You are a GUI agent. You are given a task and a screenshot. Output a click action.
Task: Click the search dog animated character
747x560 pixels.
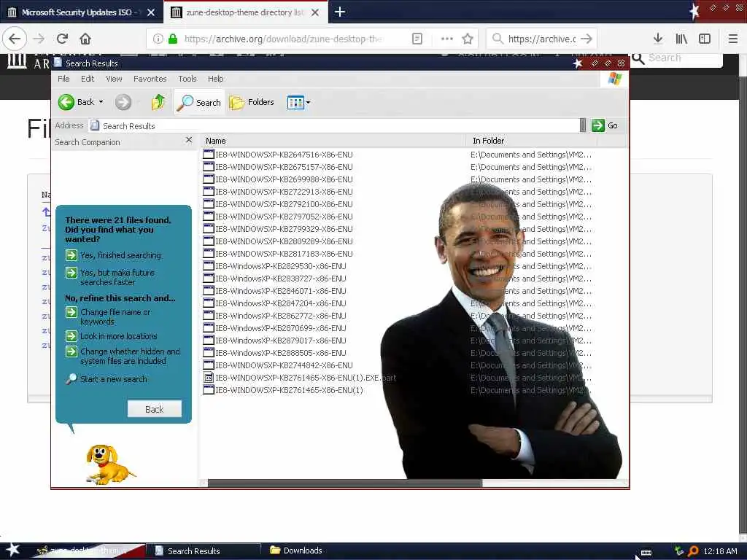click(109, 464)
